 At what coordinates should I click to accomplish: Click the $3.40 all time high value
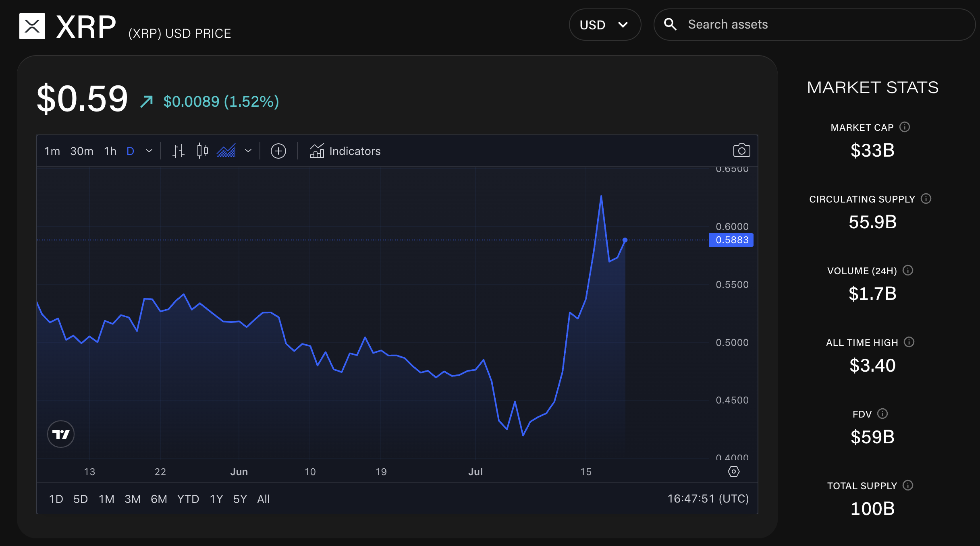coord(872,366)
